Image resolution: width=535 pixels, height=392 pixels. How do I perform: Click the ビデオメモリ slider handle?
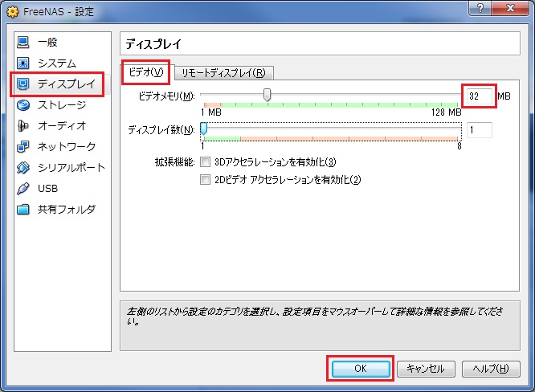coord(267,95)
